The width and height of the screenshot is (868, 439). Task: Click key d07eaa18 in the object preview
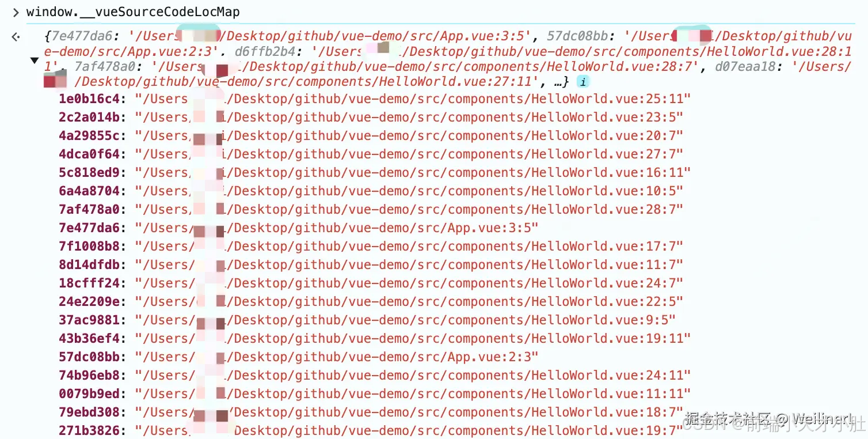click(745, 66)
